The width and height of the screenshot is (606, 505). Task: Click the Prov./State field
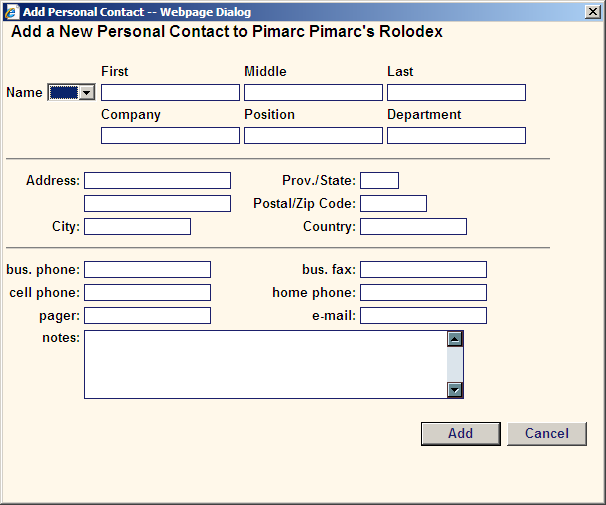(380, 180)
